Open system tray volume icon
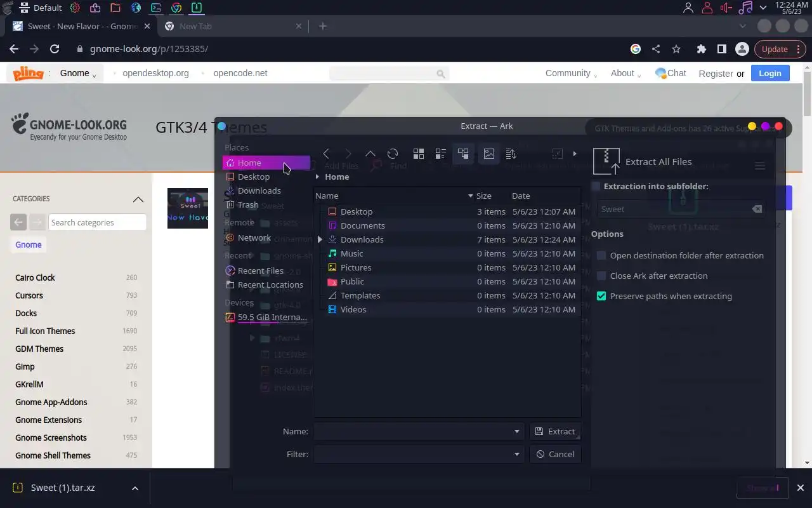 point(726,8)
